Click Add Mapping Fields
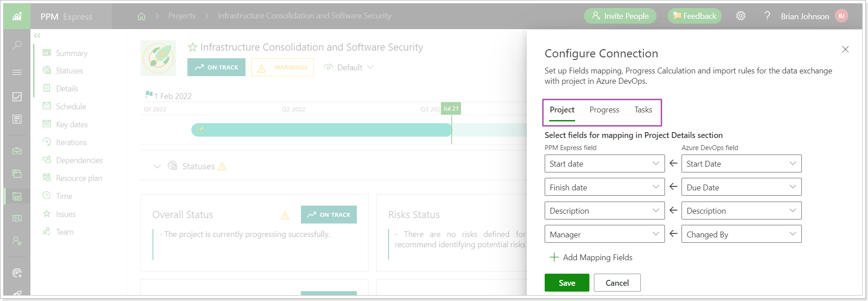This screenshot has height=301, width=868. (x=591, y=257)
